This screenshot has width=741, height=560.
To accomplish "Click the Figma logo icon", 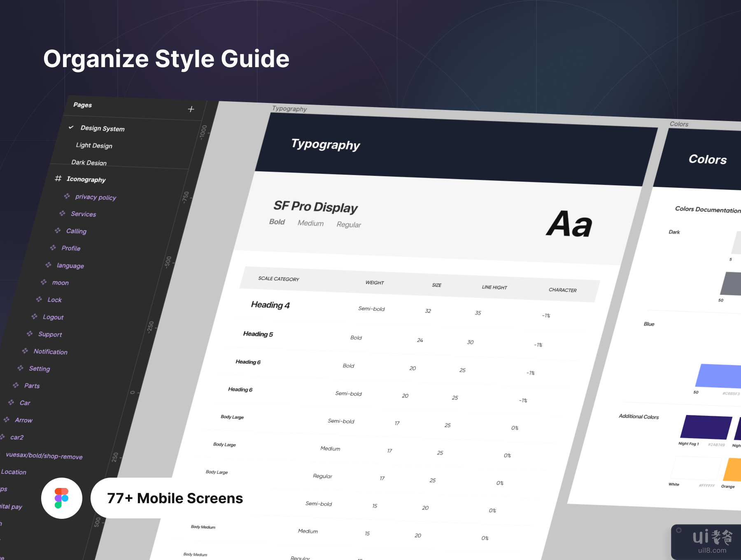I will (x=62, y=498).
